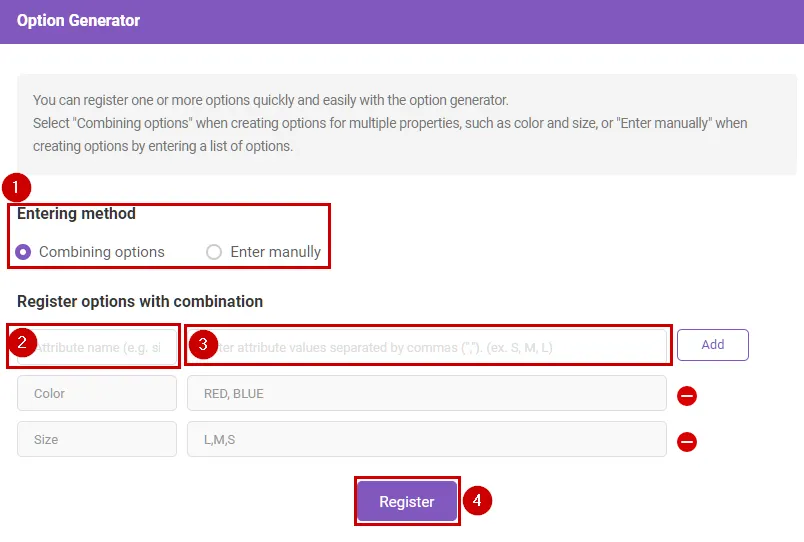This screenshot has height=542, width=804.
Task: Click the red number 1 badge
Action: [16, 187]
